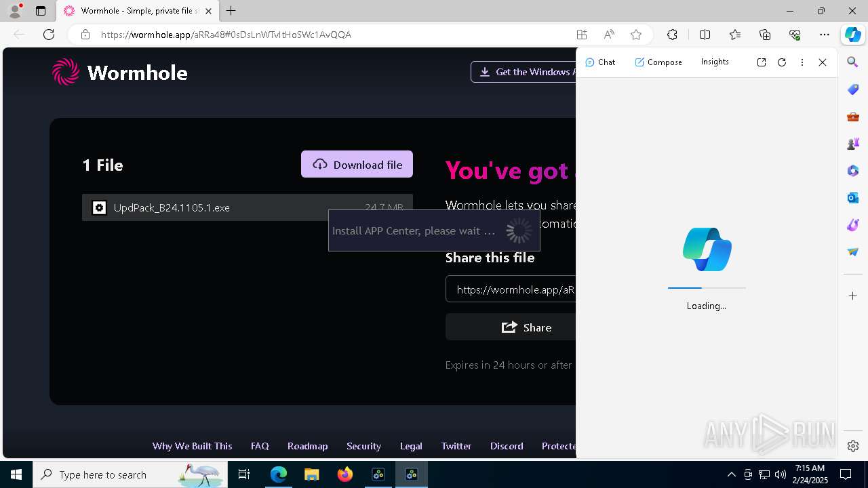Click the share link URL field
The height and width of the screenshot is (488, 868).
[511, 289]
